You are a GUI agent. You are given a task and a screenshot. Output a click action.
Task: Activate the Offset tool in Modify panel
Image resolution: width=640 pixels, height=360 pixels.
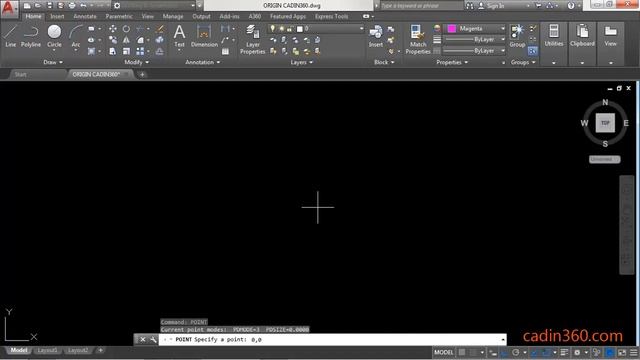pos(160,51)
